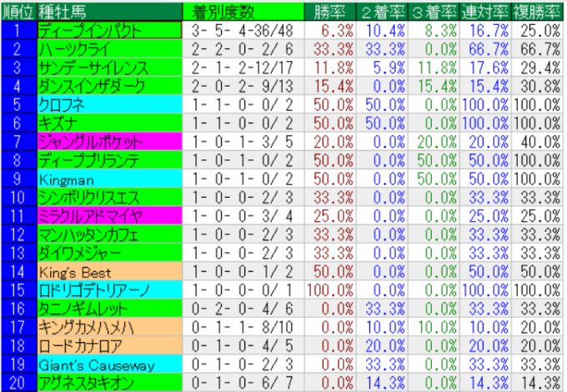The height and width of the screenshot is (392, 567).
Task: Click the ハーツクライ row name
Action: coord(108,48)
